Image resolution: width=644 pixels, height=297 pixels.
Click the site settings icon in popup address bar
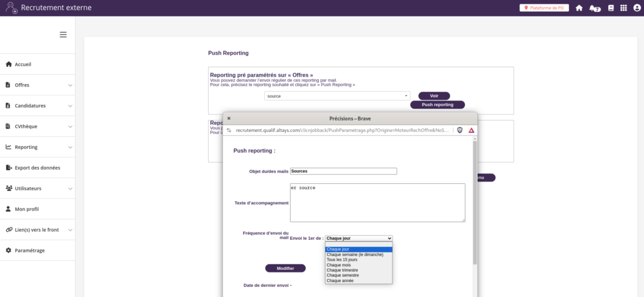230,130
